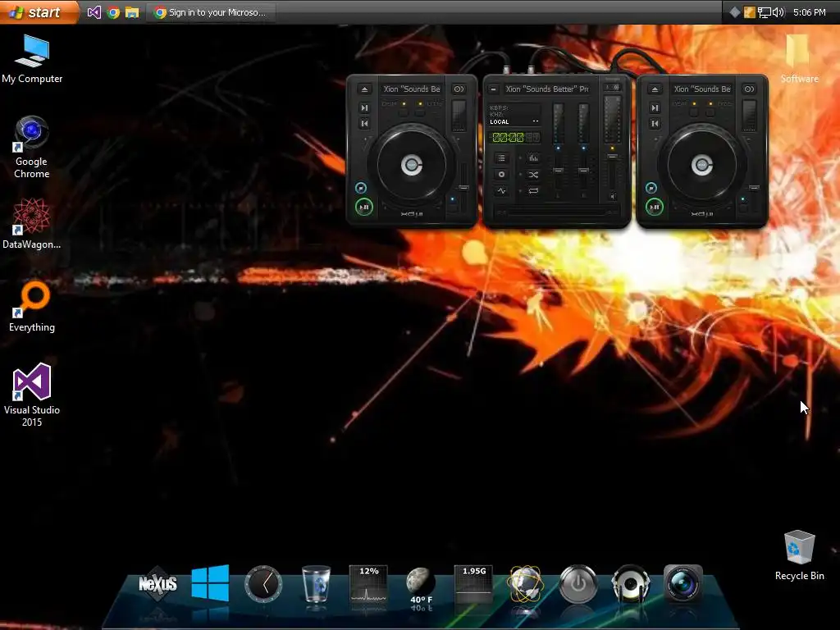Select the Everything search desktop shortcut

click(x=32, y=307)
